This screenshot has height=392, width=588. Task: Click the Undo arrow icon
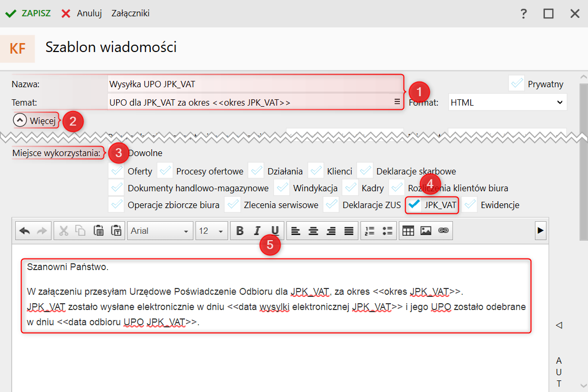[25, 231]
